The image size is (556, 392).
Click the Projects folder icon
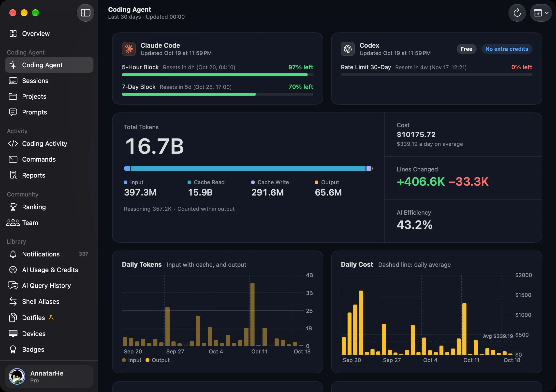coord(13,97)
